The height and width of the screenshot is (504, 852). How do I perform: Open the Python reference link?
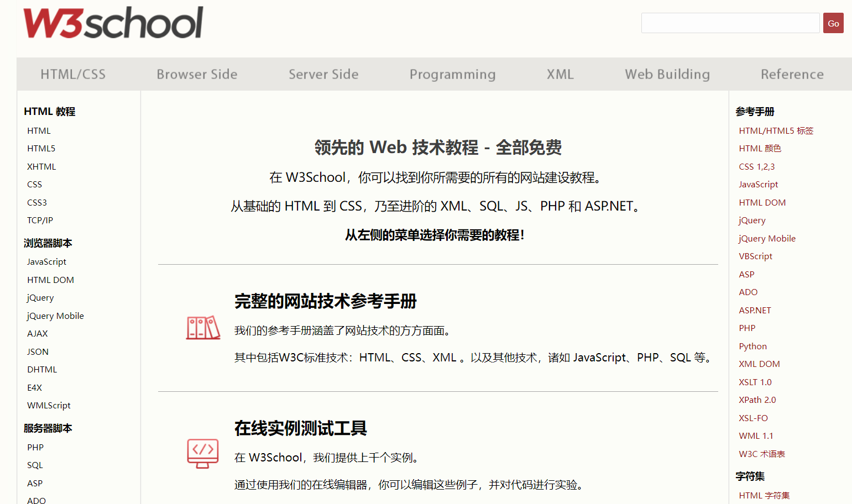pyautogui.click(x=752, y=346)
